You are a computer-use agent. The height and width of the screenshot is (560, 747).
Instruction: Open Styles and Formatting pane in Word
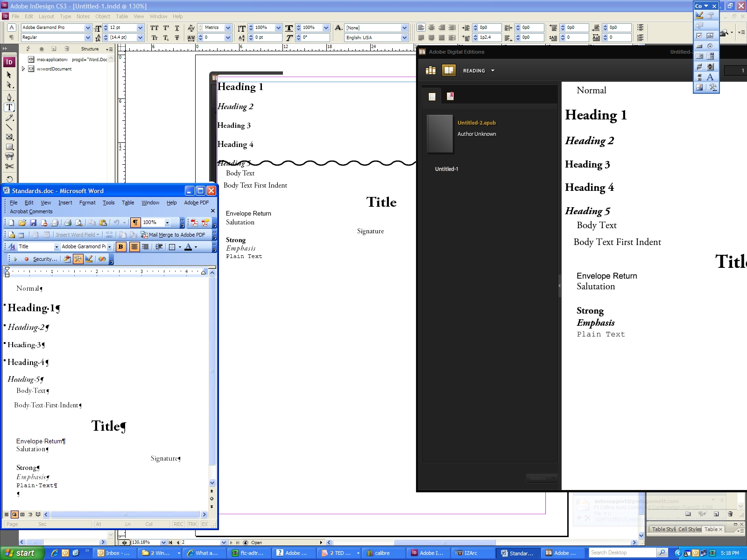[12, 246]
